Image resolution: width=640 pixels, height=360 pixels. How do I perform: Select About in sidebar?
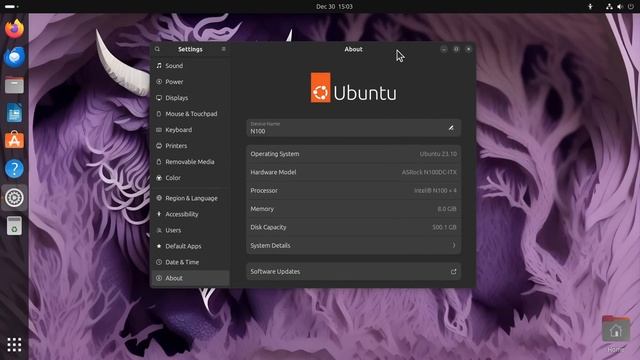coord(190,278)
